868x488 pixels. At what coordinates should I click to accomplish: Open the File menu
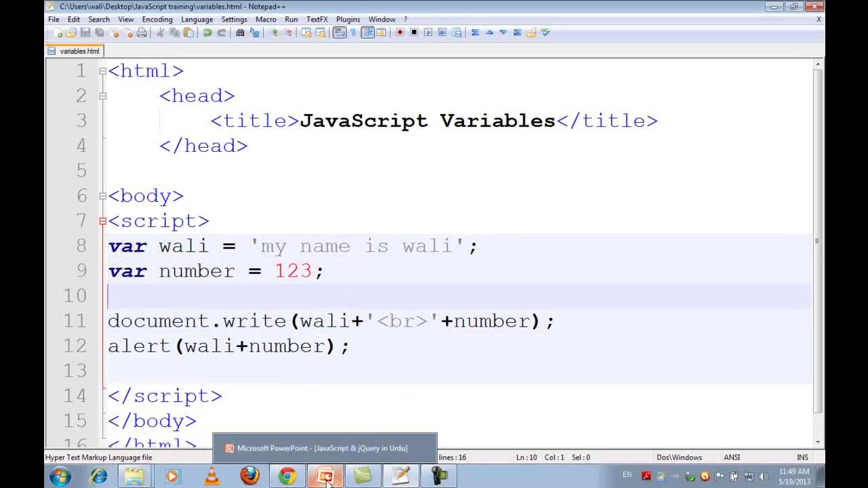54,20
